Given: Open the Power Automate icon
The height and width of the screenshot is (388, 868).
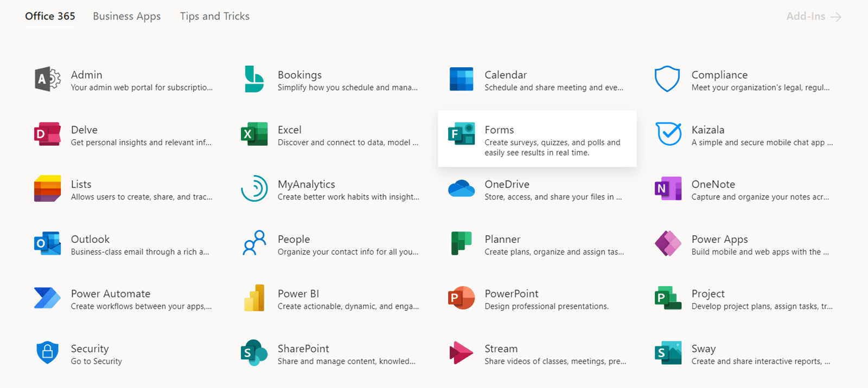Looking at the screenshot, I should click(x=47, y=299).
